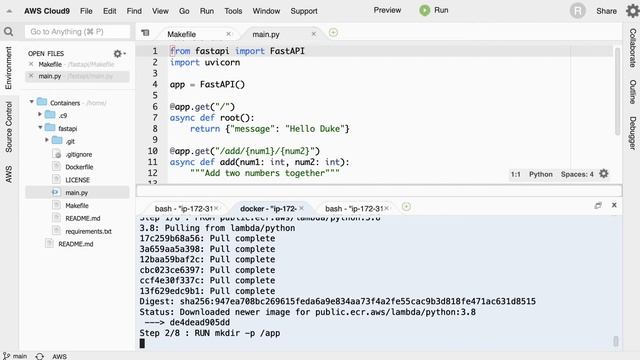Click AWS label in bottom status bar
The width and height of the screenshot is (640, 360).
[60, 356]
